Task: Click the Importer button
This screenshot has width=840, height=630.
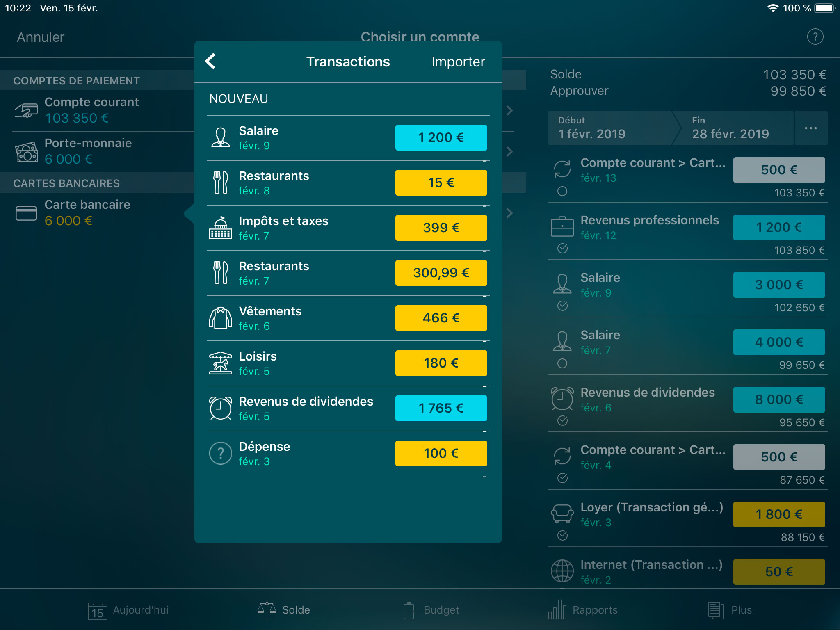Action: [x=458, y=62]
